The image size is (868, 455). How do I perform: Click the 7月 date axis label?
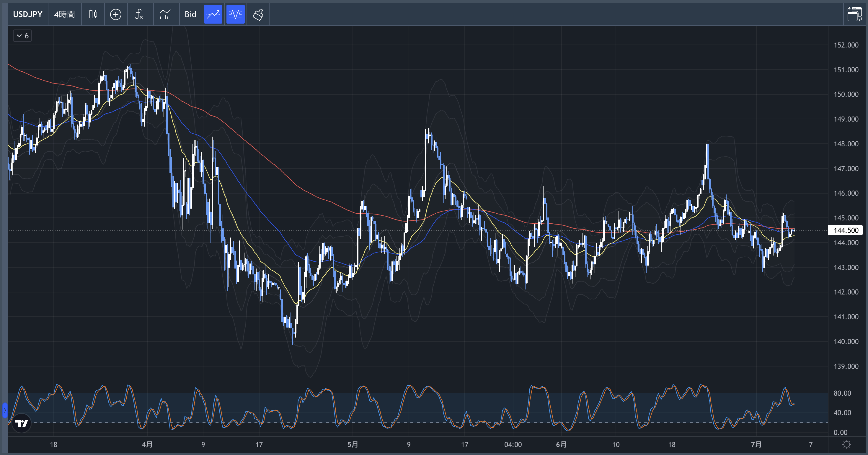pyautogui.click(x=756, y=445)
